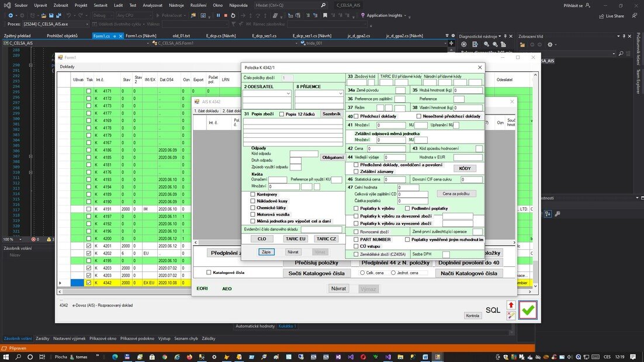Viewport: 644px width, 362px height.
Task: Open the Analyzovat menu
Action: [x=153, y=5]
